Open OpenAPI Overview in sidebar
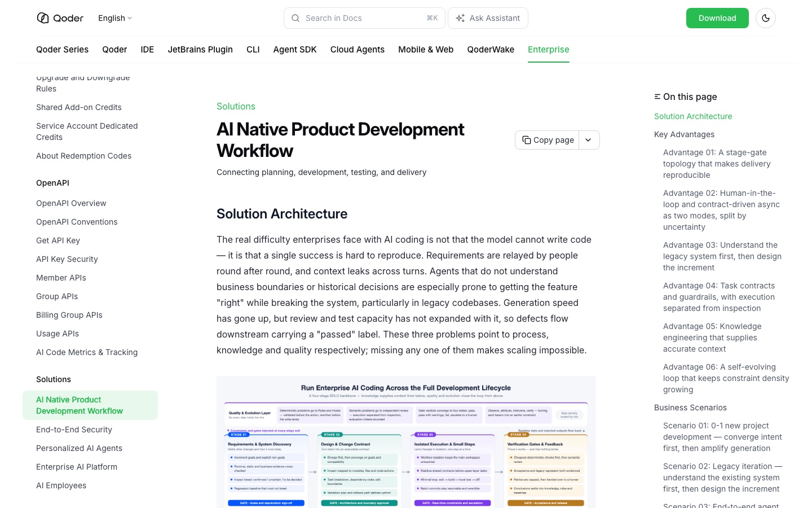This screenshot has width=812, height=508. [71, 203]
